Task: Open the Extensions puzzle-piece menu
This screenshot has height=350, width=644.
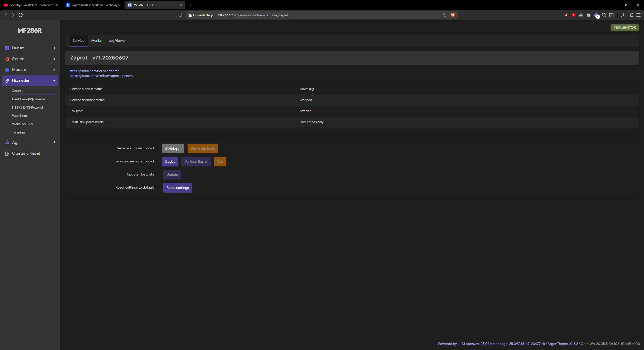Action: click(x=604, y=15)
